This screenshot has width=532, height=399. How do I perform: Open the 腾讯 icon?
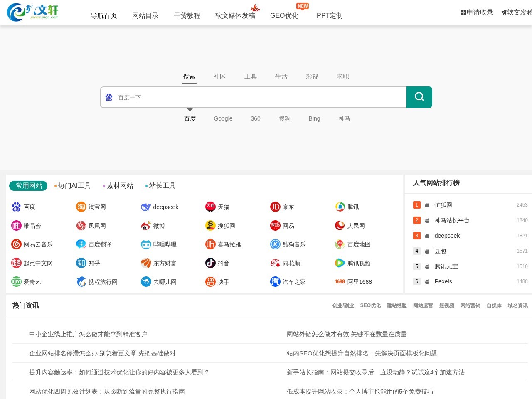(x=340, y=207)
